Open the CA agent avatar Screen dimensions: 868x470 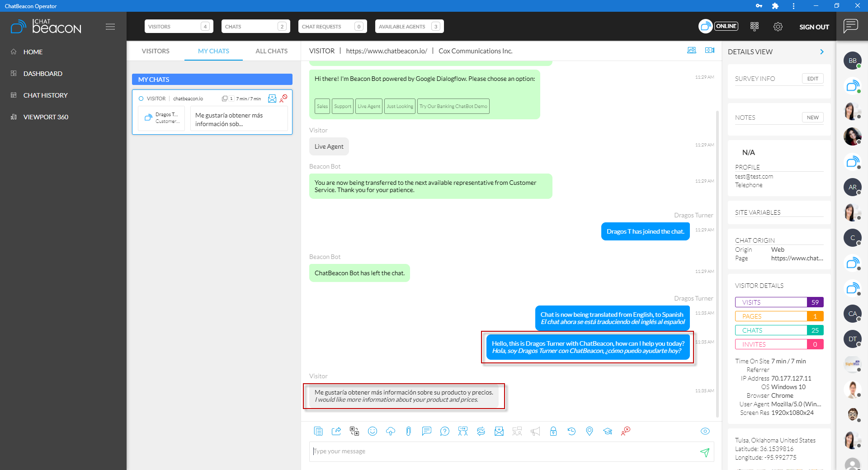click(853, 314)
